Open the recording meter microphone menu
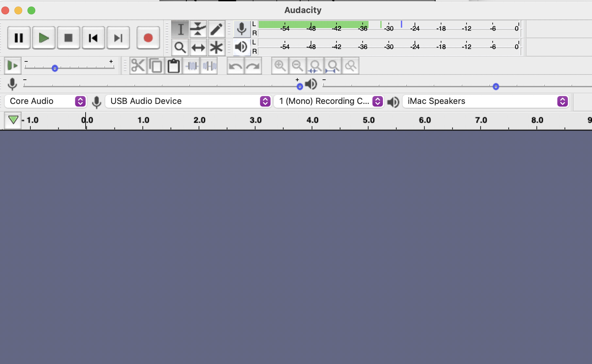 point(242,29)
